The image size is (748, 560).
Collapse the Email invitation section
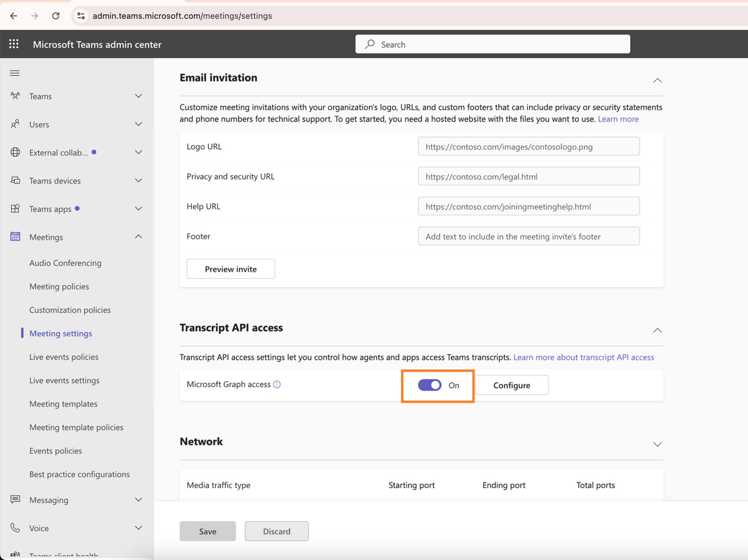[x=657, y=80]
